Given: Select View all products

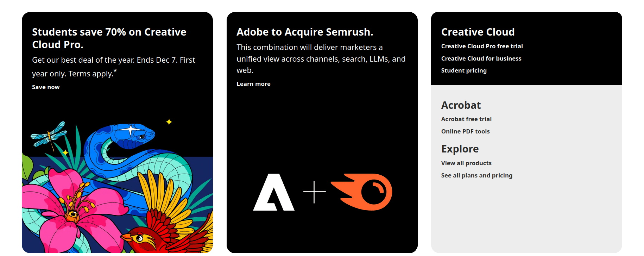Looking at the screenshot, I should pos(466,163).
